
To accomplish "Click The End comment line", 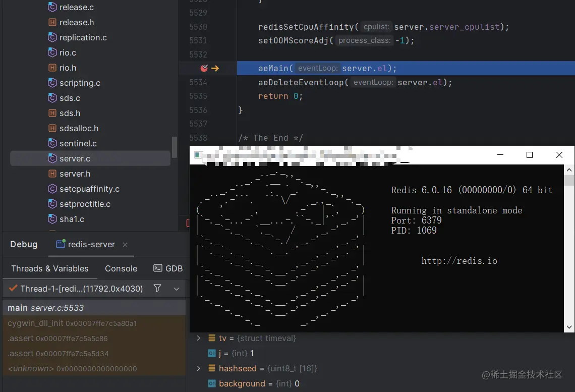I will (x=271, y=138).
